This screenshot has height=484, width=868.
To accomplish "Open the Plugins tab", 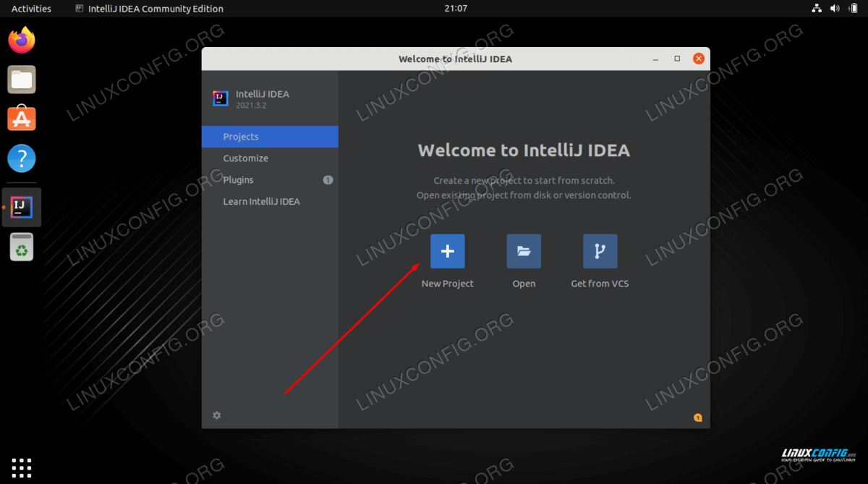I will click(270, 180).
